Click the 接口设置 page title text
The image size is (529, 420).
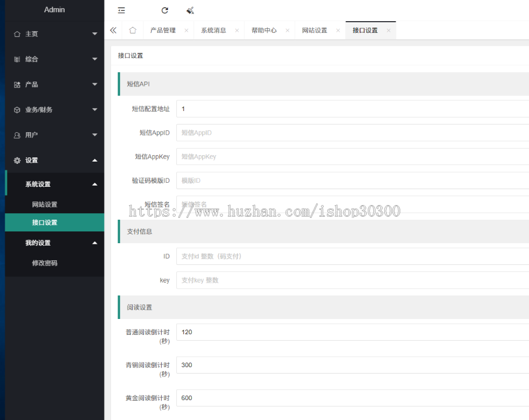click(130, 56)
